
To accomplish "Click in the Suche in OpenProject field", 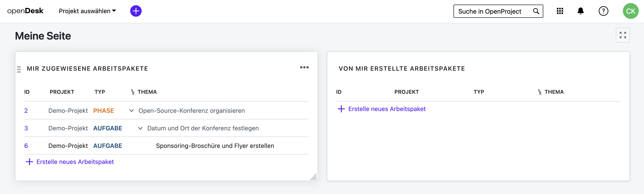I will click(494, 11).
